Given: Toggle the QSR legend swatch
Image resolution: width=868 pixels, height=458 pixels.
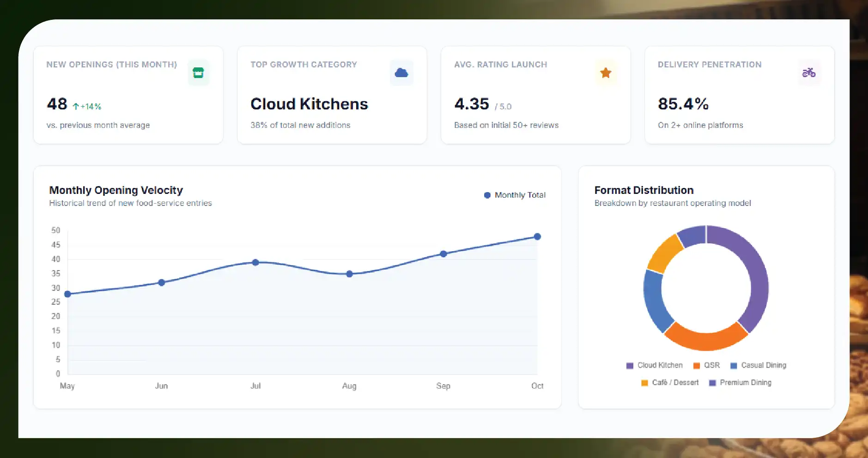Looking at the screenshot, I should (x=697, y=366).
